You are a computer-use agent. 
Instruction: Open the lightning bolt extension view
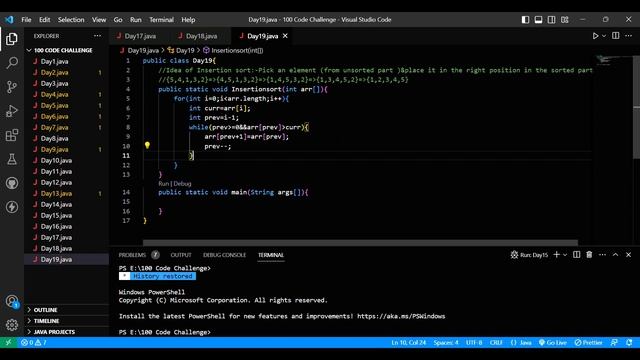click(x=12, y=207)
